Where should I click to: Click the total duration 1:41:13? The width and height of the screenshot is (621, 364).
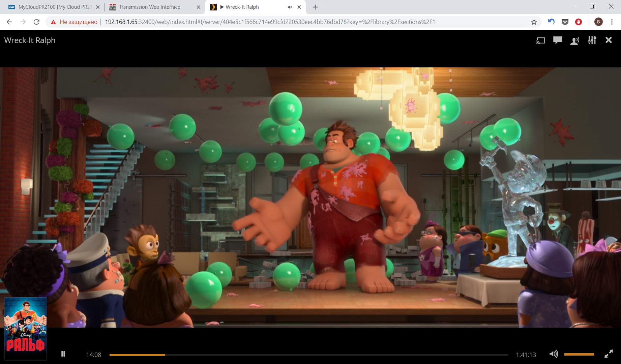coord(526,355)
